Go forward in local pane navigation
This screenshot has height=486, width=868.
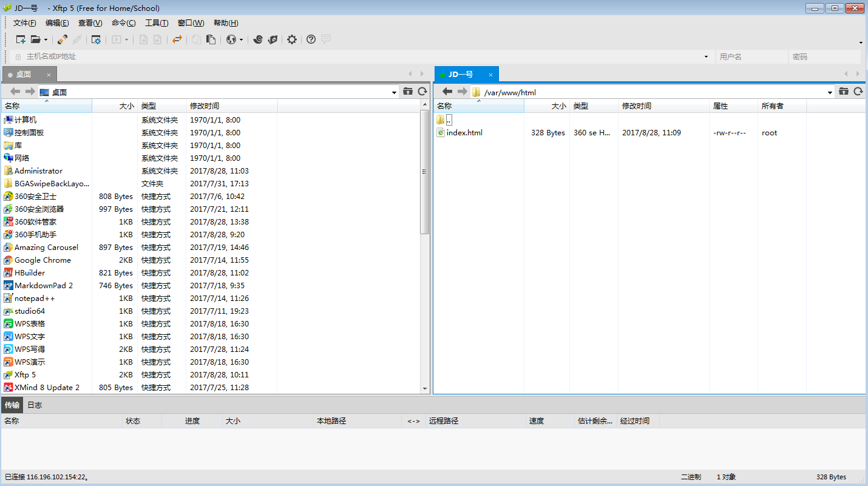pyautogui.click(x=30, y=92)
